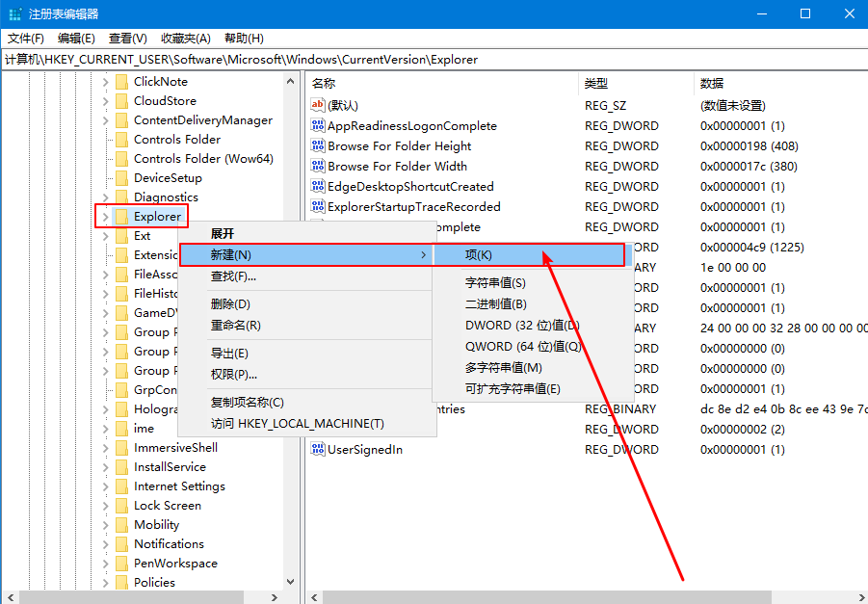This screenshot has height=604, width=868.
Task: Select the Policies folder icon
Action: click(121, 583)
